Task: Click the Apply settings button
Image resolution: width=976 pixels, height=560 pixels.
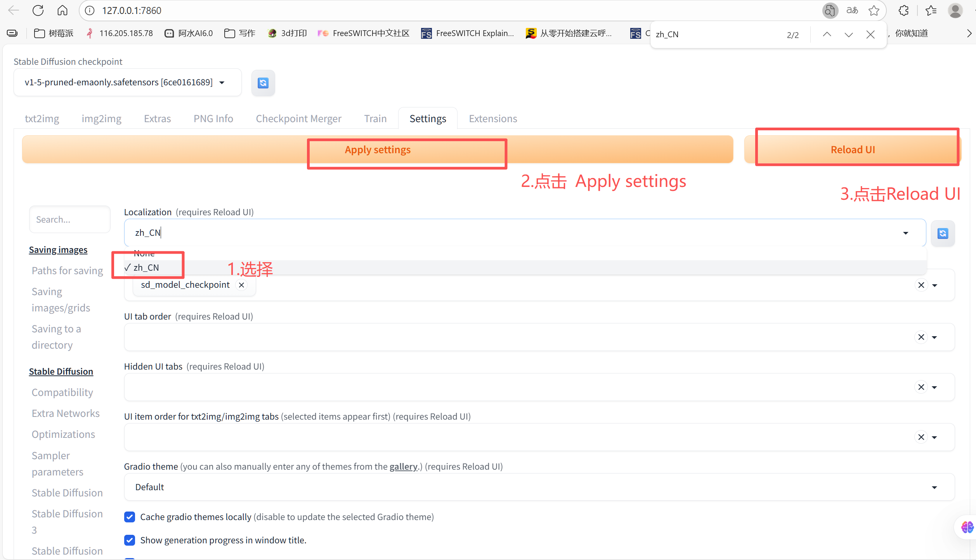Action: (x=377, y=150)
